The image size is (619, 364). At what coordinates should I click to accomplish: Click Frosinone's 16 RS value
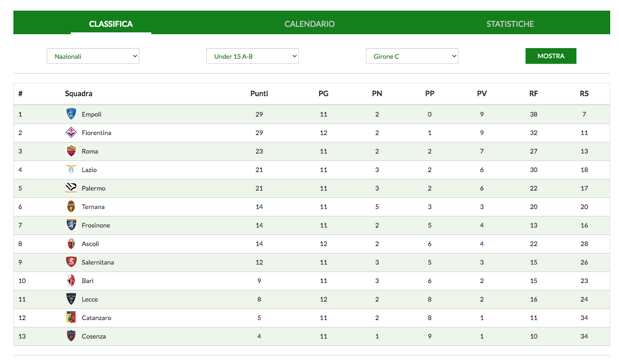point(584,225)
